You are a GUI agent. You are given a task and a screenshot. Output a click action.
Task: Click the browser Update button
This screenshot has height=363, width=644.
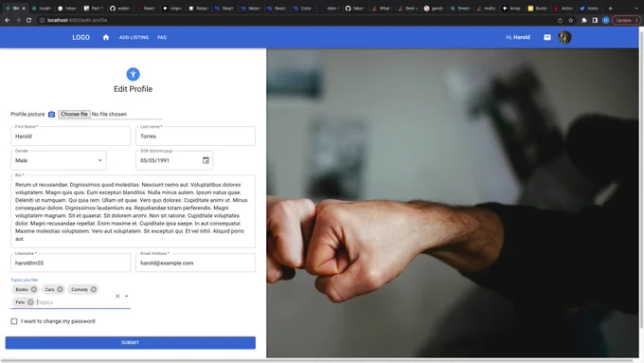coord(626,20)
